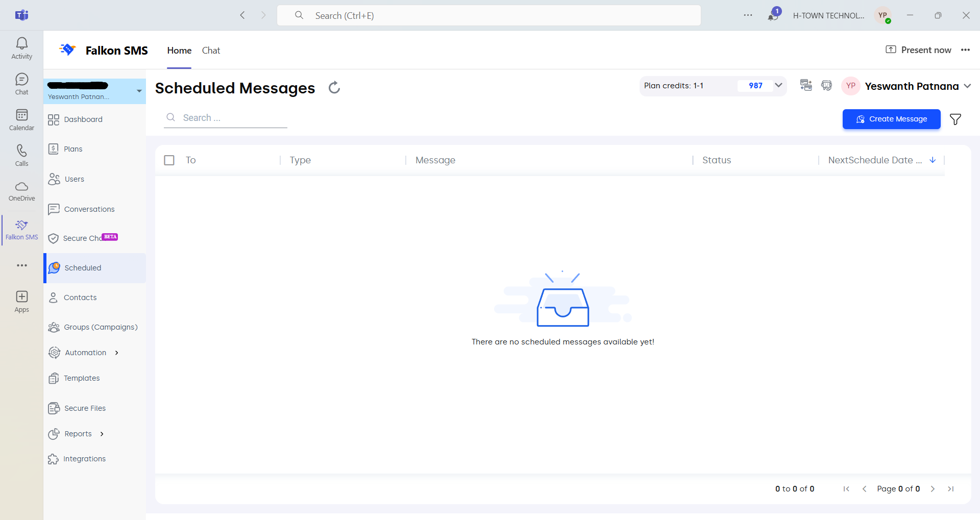Open Teams settings and more menu
The width and height of the screenshot is (980, 520).
coord(748,15)
